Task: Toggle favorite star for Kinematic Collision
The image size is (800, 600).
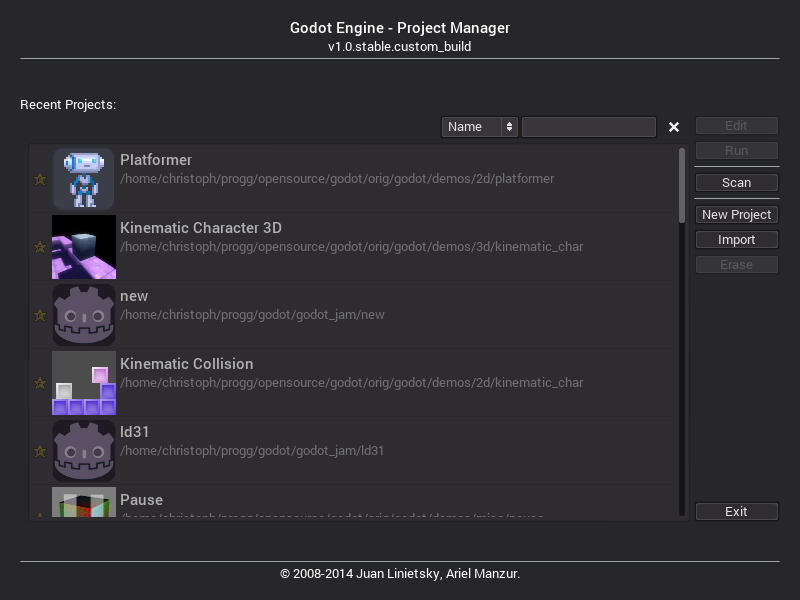Action: [x=40, y=383]
